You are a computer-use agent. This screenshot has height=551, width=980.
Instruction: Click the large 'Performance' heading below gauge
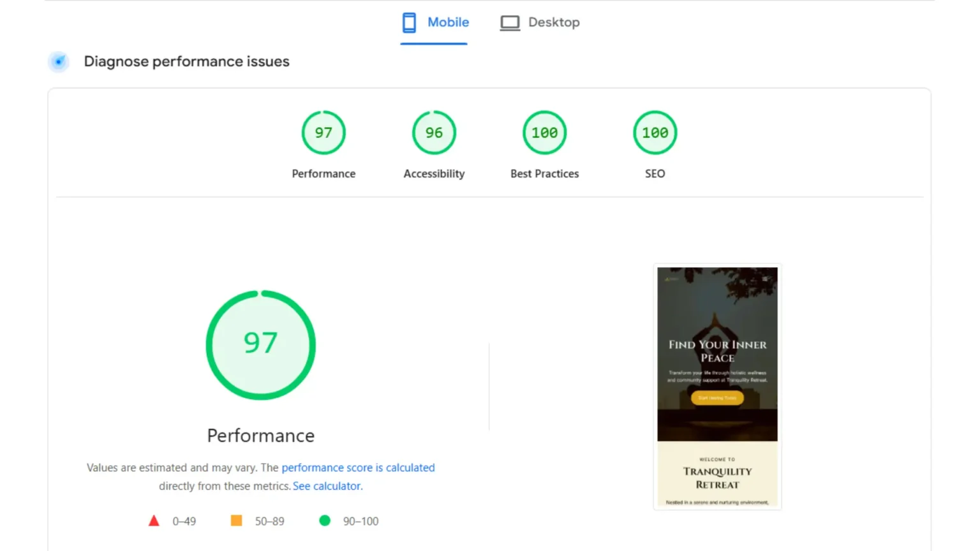260,436
